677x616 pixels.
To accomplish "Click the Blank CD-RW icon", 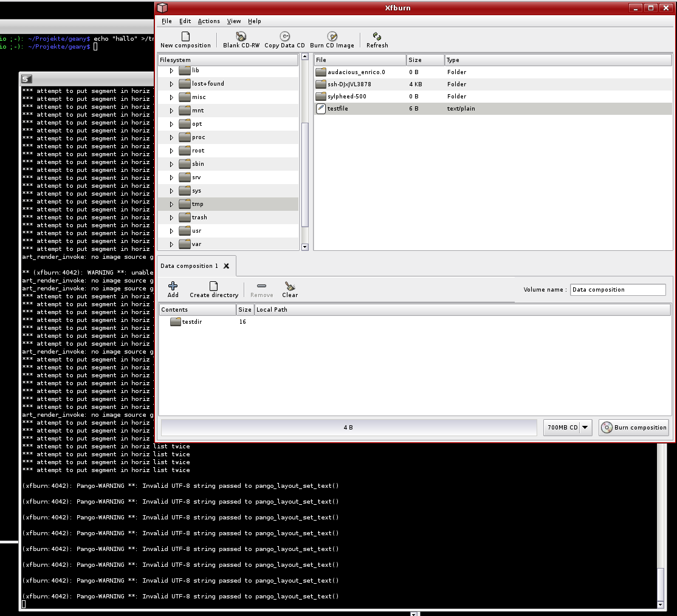I will tap(241, 37).
